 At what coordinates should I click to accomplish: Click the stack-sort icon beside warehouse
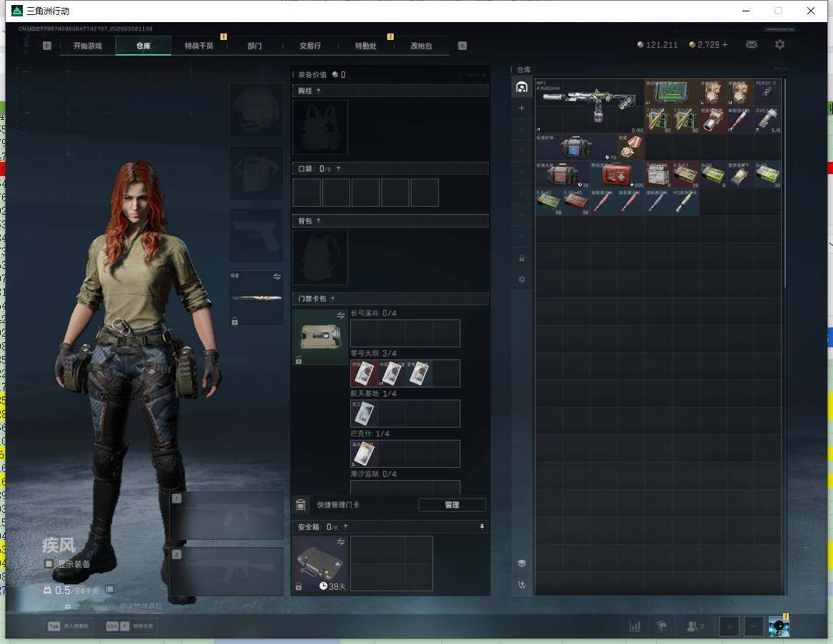[521, 563]
